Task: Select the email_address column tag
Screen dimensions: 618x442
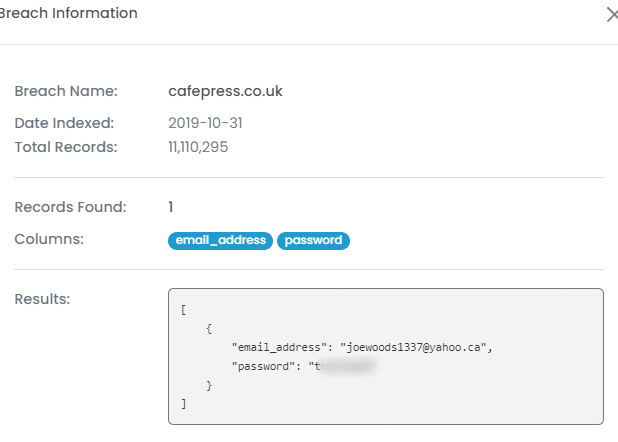Action: coord(220,241)
